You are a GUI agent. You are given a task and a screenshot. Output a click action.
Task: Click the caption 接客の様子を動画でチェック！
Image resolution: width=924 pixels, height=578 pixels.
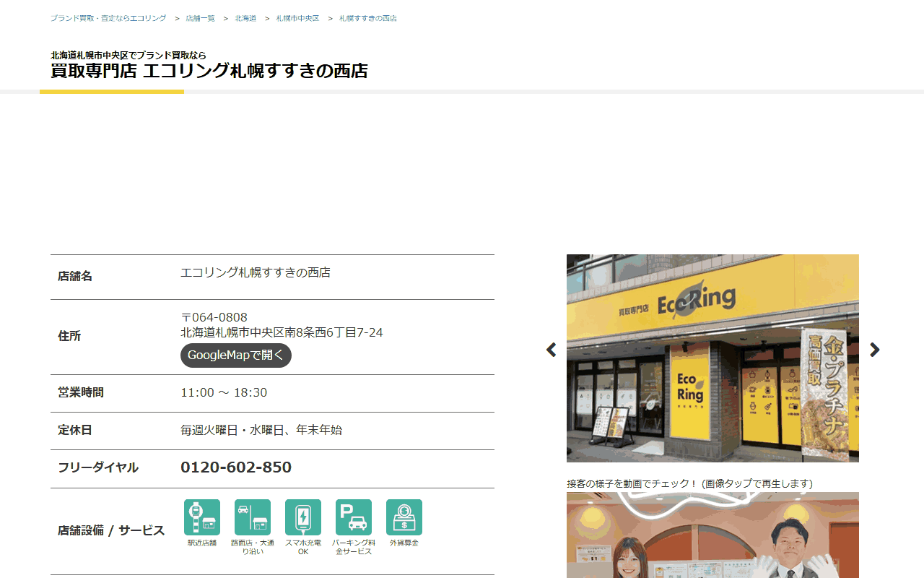[x=633, y=483]
